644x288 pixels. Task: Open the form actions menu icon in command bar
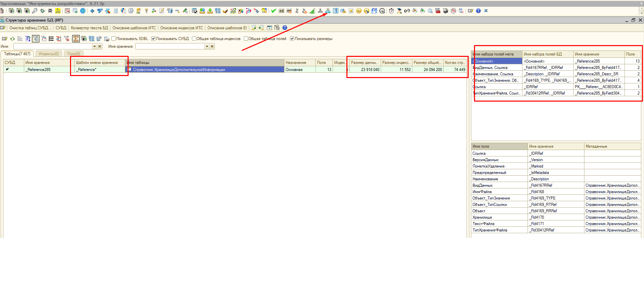(3, 28)
